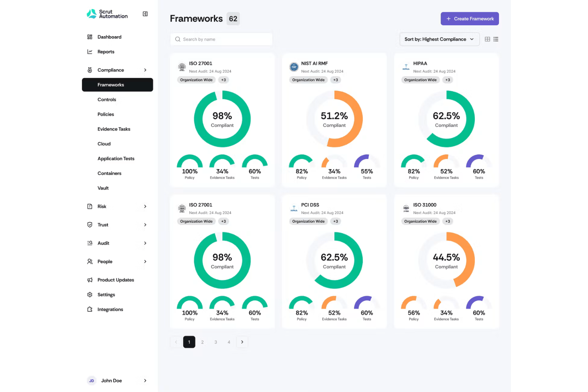The height and width of the screenshot is (392, 588).
Task: Open Evidence Tasks in the sidebar
Action: click(114, 129)
